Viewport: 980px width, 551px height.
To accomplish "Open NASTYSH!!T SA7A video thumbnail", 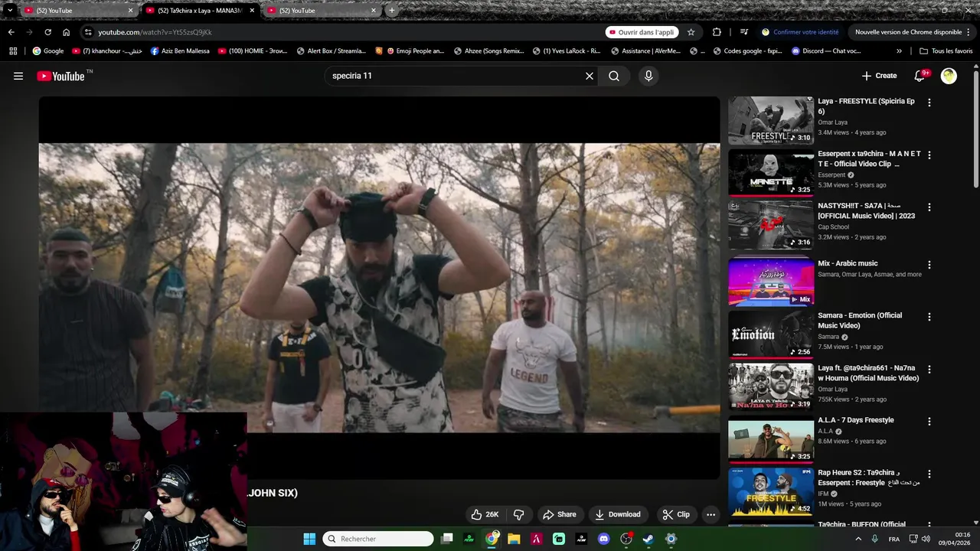I will coord(771,225).
